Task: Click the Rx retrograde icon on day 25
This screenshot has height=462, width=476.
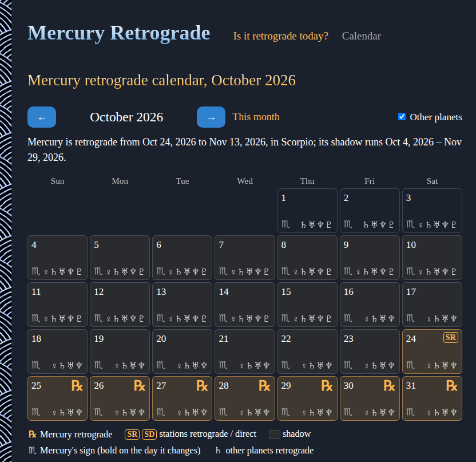Action: coord(77,386)
